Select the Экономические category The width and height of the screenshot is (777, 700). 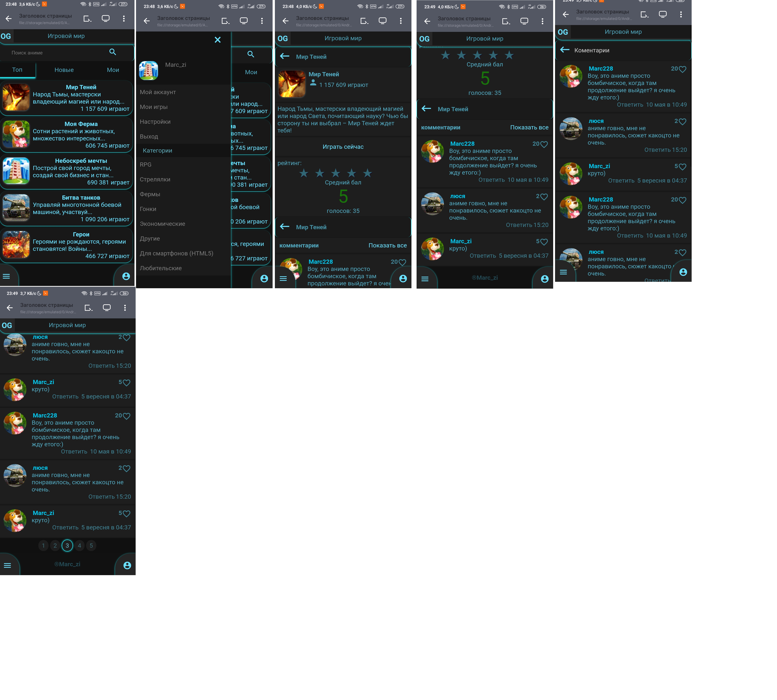(162, 224)
